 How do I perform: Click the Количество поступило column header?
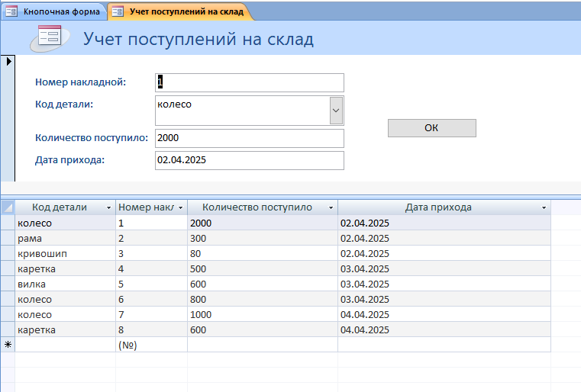(x=257, y=207)
